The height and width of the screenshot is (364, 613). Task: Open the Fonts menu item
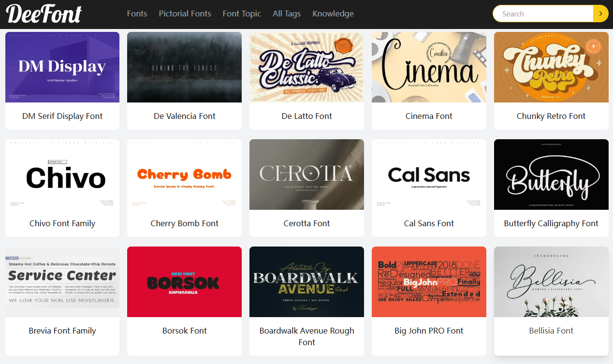(137, 14)
